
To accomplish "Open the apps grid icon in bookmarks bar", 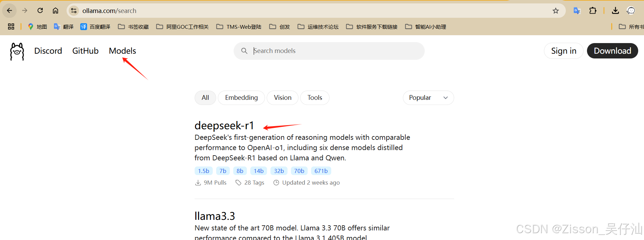I will pyautogui.click(x=11, y=27).
